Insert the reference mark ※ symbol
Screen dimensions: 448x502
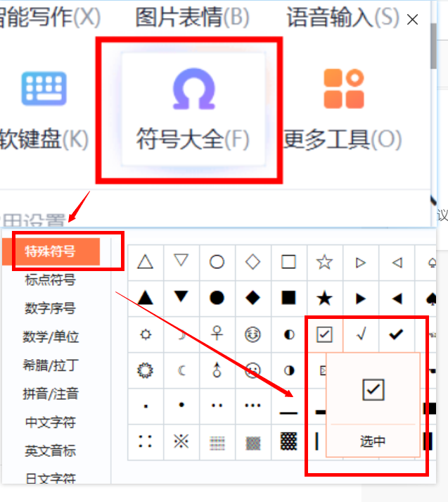point(181,442)
